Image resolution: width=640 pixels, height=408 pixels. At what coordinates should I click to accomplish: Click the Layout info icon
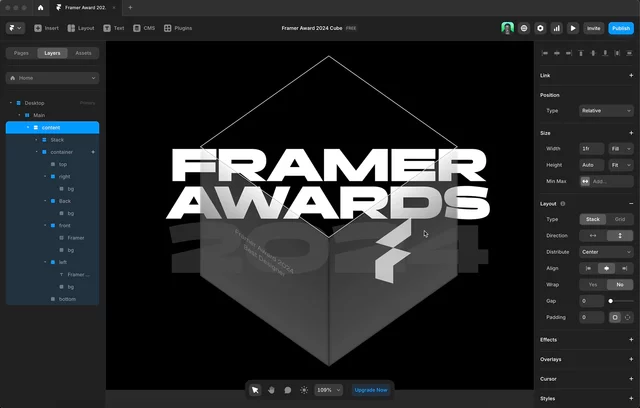563,204
